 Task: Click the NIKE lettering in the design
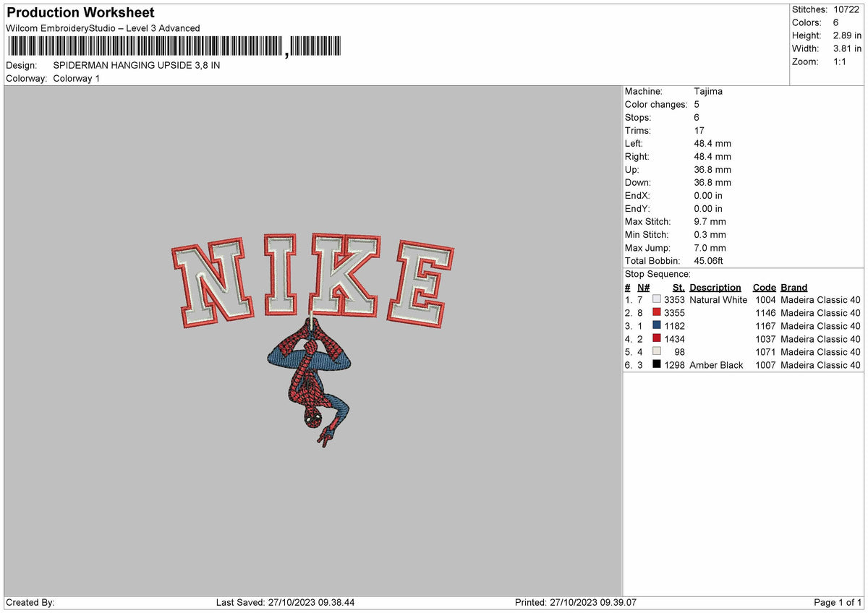tap(312, 281)
